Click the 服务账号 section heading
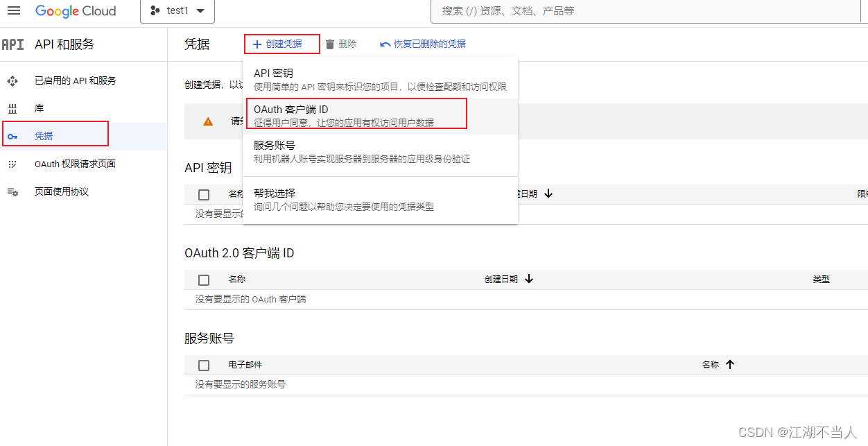 point(209,338)
